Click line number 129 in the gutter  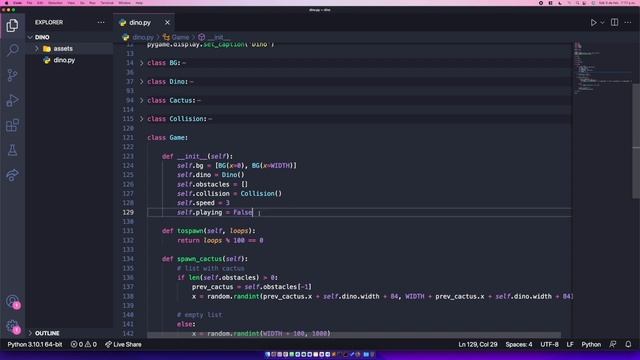(x=128, y=212)
